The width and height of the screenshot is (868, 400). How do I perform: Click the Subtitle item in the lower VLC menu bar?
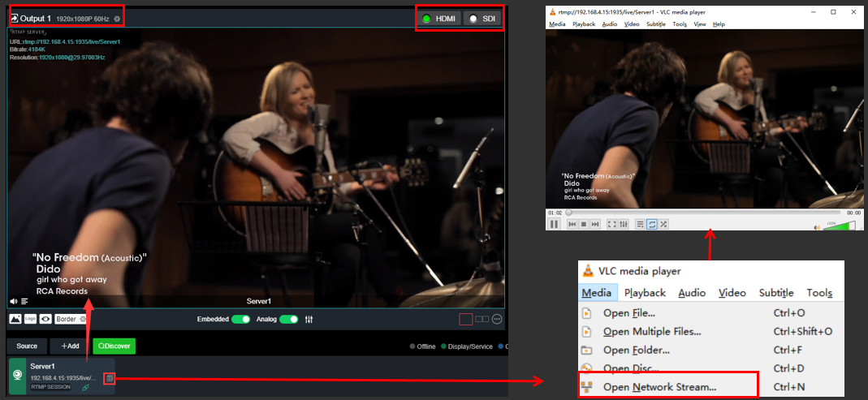776,293
